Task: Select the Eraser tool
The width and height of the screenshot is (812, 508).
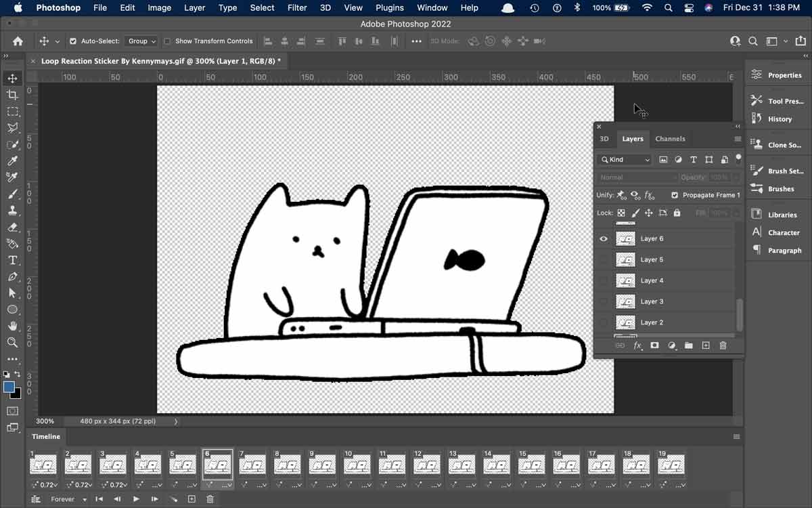Action: click(12, 228)
